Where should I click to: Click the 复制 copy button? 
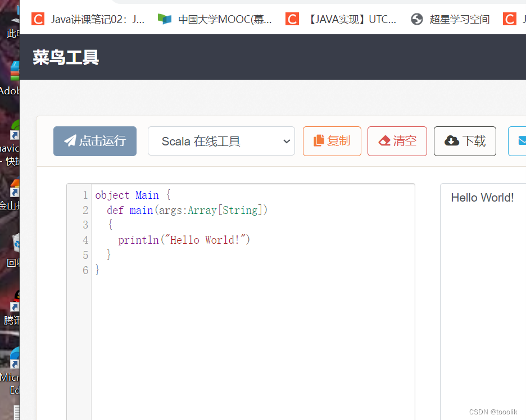click(332, 141)
